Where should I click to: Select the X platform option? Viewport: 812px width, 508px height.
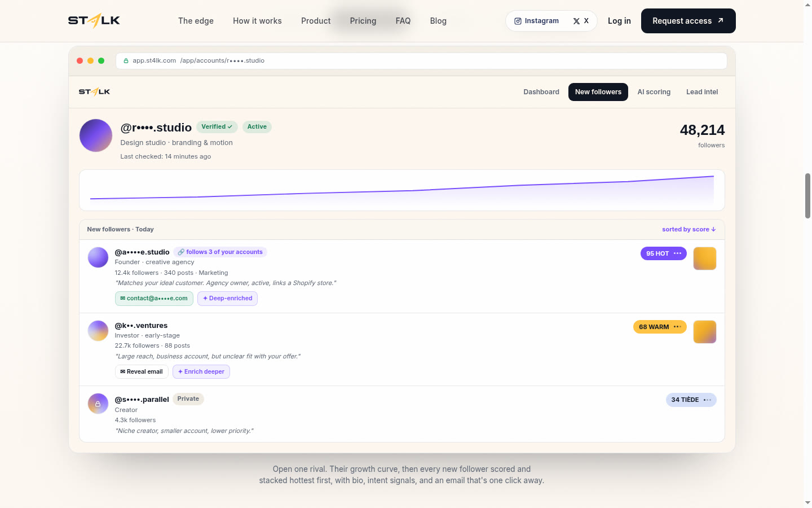(x=581, y=21)
